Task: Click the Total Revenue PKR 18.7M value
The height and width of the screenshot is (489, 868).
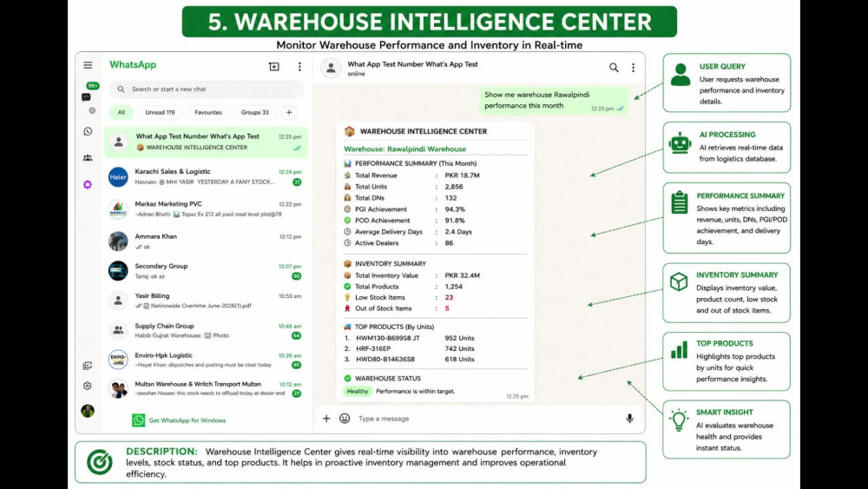Action: pos(463,175)
